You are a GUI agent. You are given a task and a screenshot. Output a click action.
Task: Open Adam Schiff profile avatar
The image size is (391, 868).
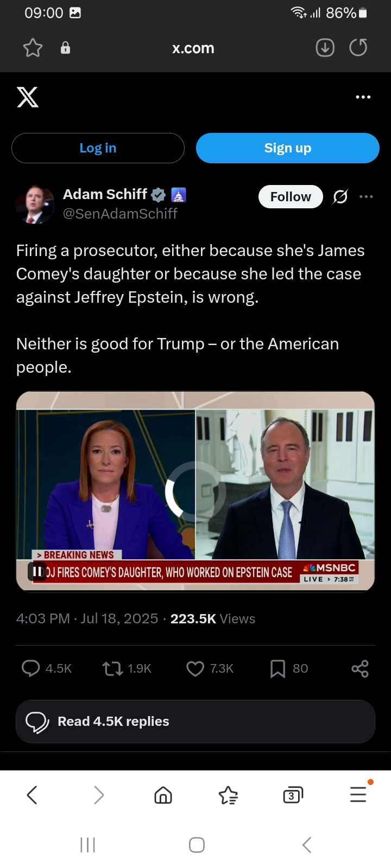pos(35,205)
